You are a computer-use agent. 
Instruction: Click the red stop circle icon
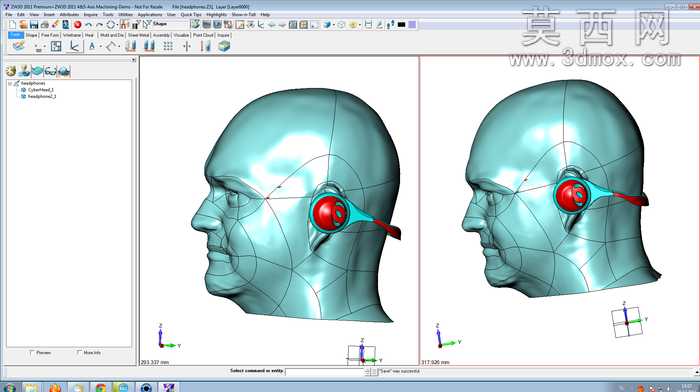click(x=78, y=25)
